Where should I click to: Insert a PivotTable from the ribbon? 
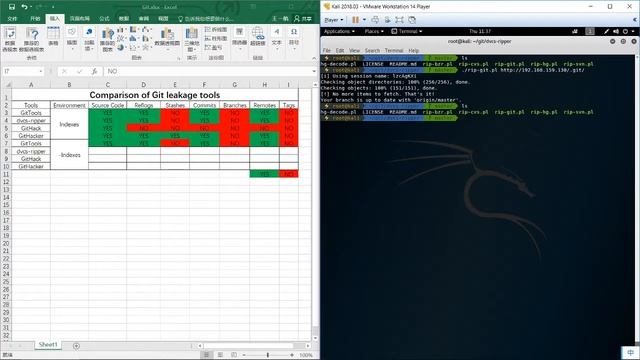[x=10, y=40]
